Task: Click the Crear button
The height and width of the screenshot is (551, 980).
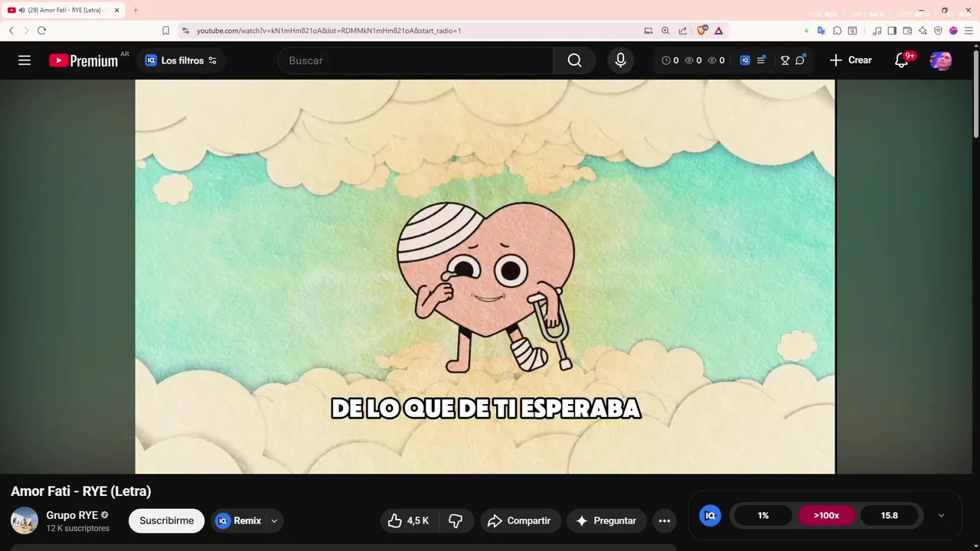Action: pyautogui.click(x=851, y=60)
